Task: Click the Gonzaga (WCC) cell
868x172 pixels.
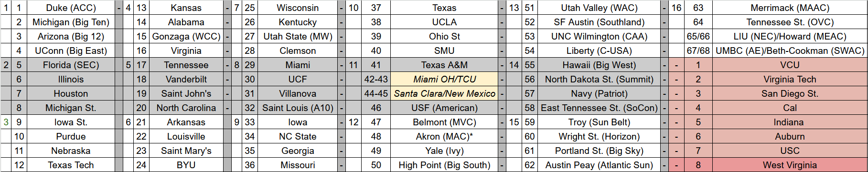Action: click(186, 36)
